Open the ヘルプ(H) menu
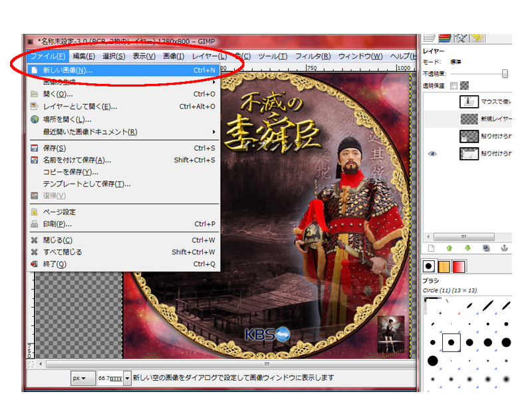 [403, 56]
